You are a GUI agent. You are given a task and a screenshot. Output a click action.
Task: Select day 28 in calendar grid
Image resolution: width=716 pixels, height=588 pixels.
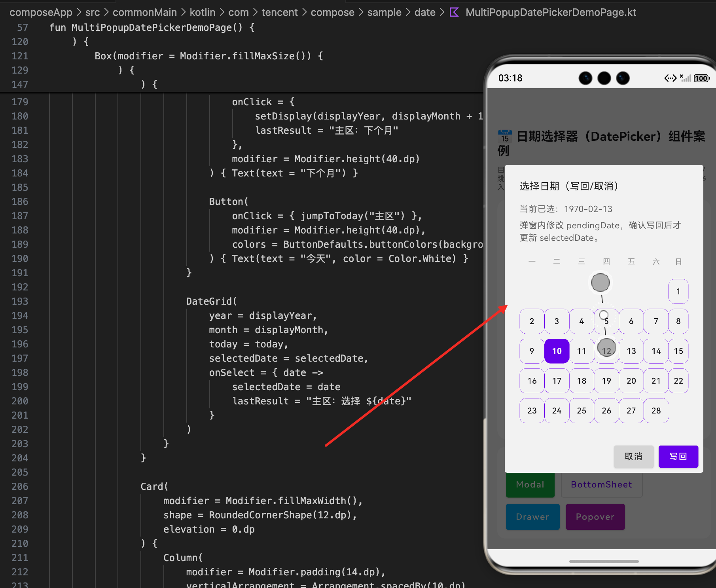click(x=656, y=410)
